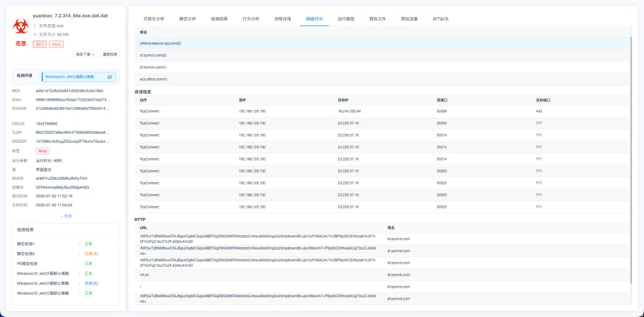The height and width of the screenshot is (317, 644).
Task: Click the /sf.crt URL entry
Action: (144, 275)
